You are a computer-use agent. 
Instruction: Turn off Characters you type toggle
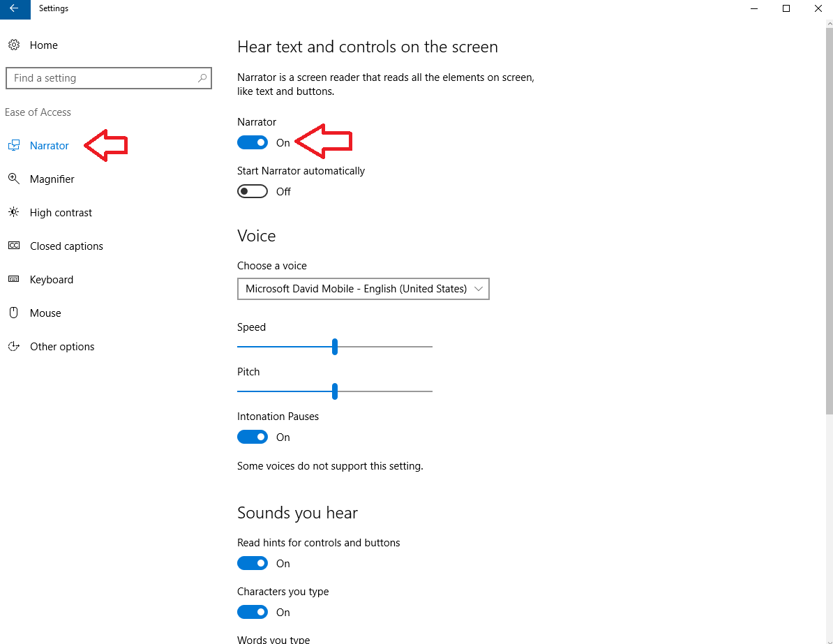point(253,613)
